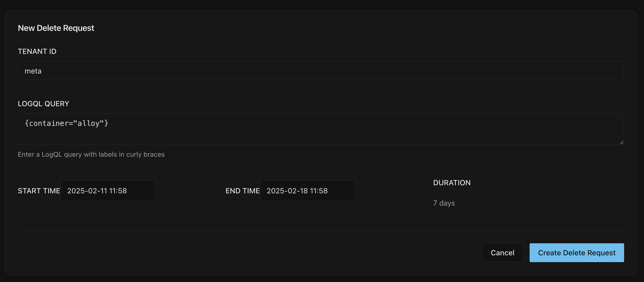
Task: Click the Start Time field
Action: point(108,190)
